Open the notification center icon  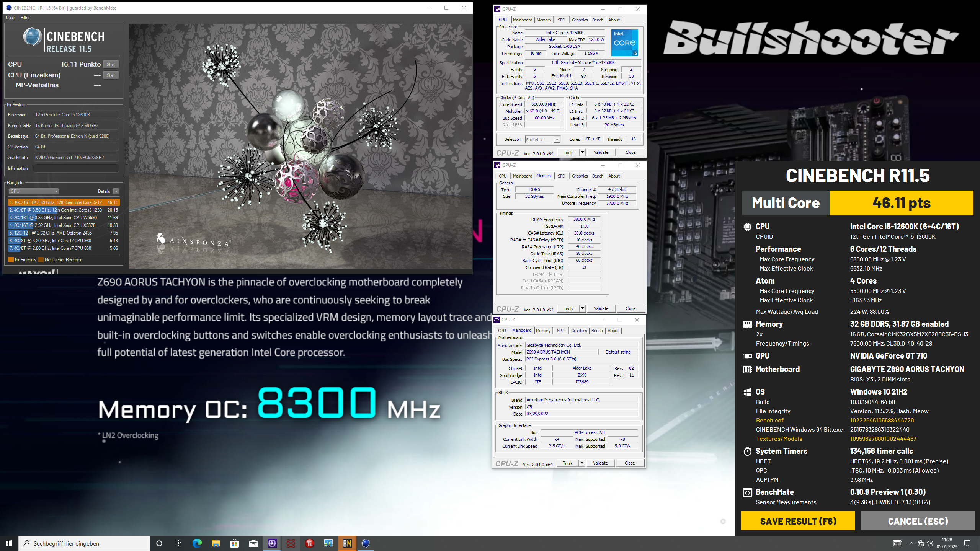pos(967,543)
